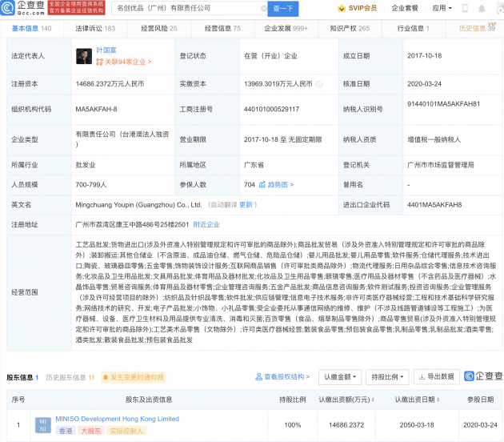Click the 查一下 search button
The height and width of the screenshot is (442, 504).
tap(283, 9)
